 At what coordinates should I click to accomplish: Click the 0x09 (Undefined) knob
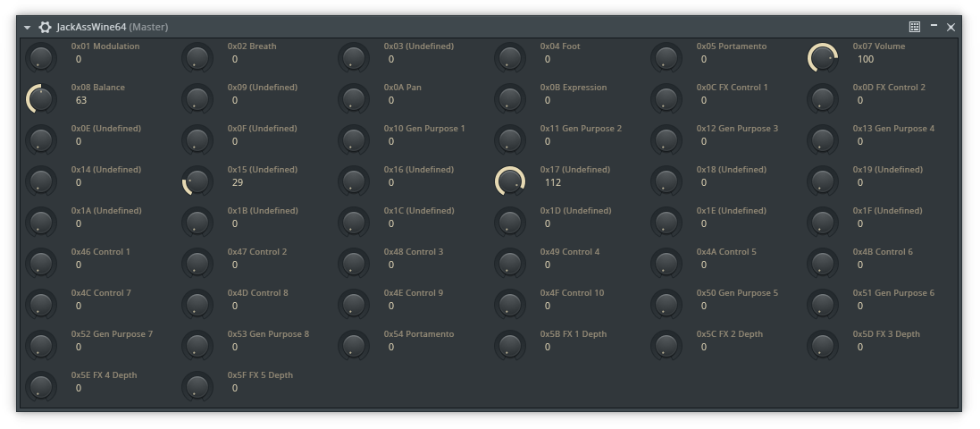click(x=197, y=99)
